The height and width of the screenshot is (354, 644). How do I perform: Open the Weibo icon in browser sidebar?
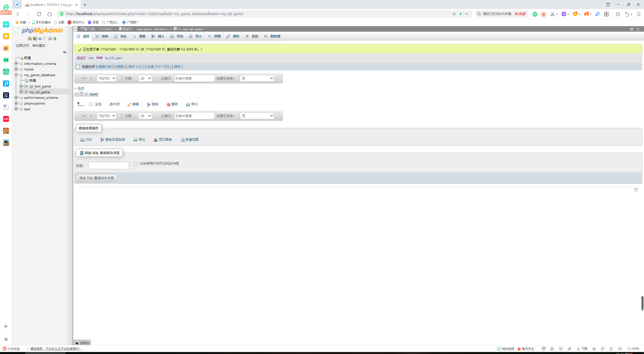tap(6, 48)
